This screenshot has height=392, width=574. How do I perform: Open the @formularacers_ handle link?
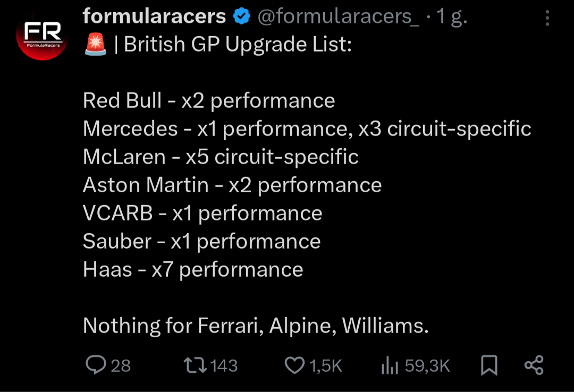338,17
